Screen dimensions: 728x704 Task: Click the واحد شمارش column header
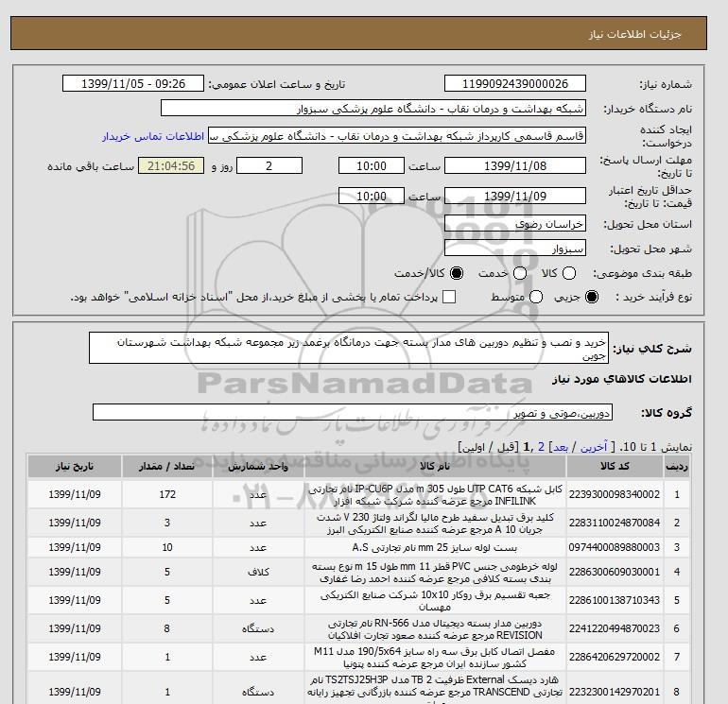258,467
